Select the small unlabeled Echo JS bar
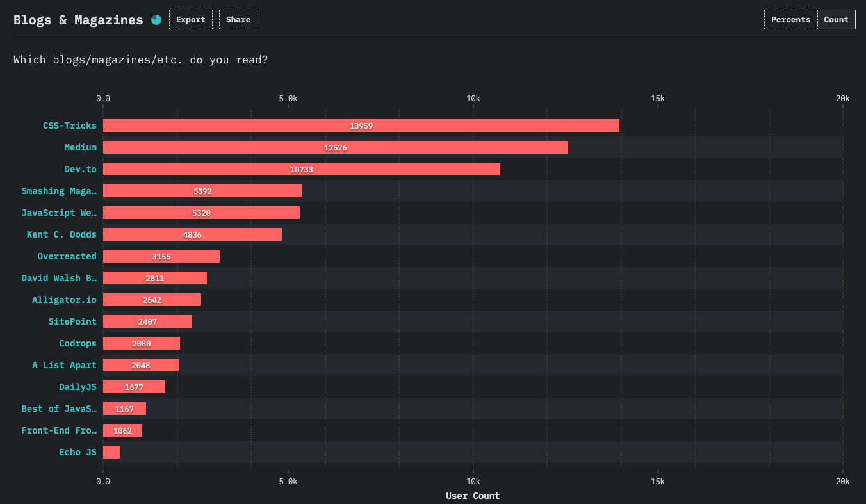Viewport: 866px width, 504px height. (111, 452)
